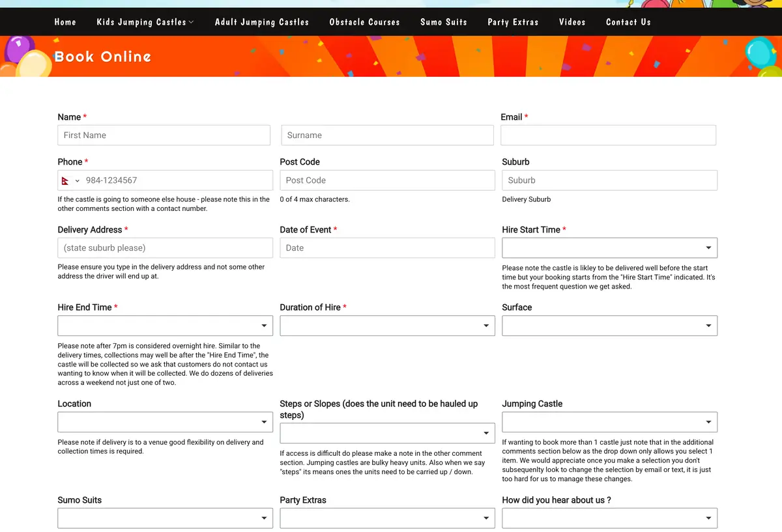Open the Surface dropdown
Viewport: 782px width, 532px height.
[x=609, y=326]
